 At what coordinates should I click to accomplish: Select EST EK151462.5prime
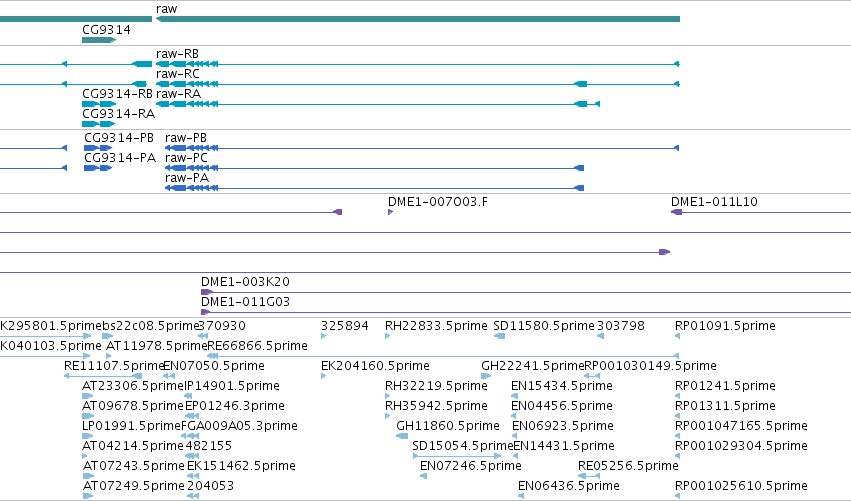pos(242,466)
